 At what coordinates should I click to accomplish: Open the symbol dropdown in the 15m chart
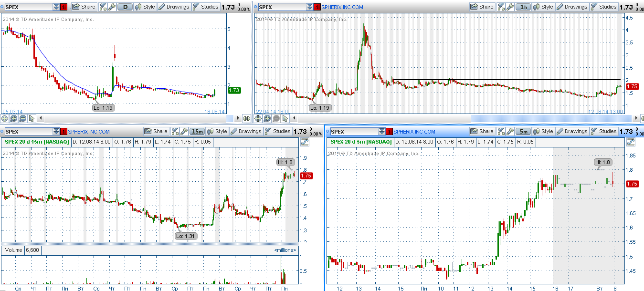click(56, 132)
